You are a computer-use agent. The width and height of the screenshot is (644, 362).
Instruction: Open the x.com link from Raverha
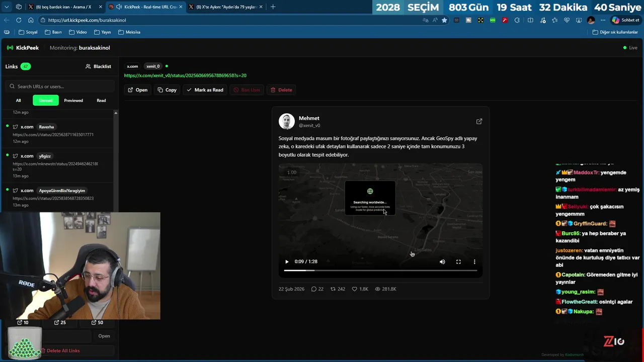(x=57, y=134)
